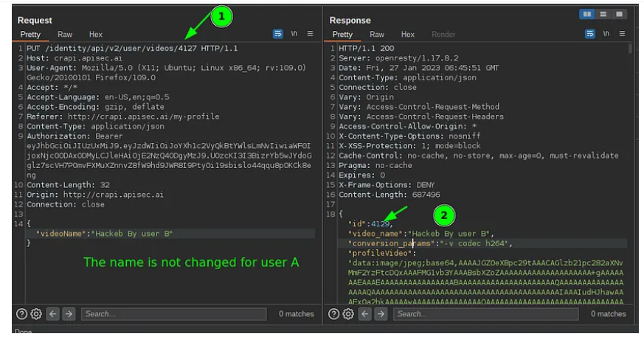This screenshot has height=345, width=644.
Task: Click the Content-Length: 32 request header
Action: (68, 185)
